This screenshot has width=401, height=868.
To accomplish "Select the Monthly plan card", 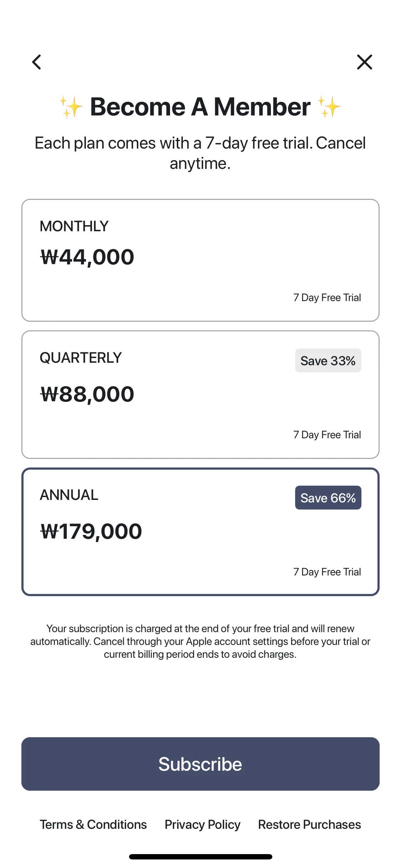I will pos(200,260).
